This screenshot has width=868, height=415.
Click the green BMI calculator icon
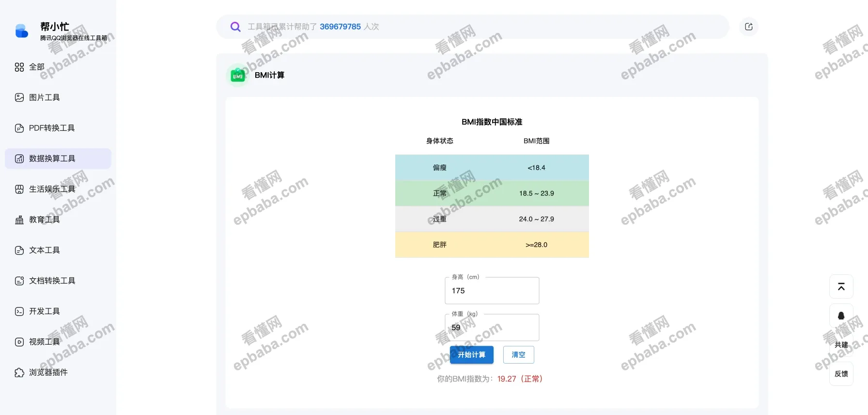pos(238,76)
